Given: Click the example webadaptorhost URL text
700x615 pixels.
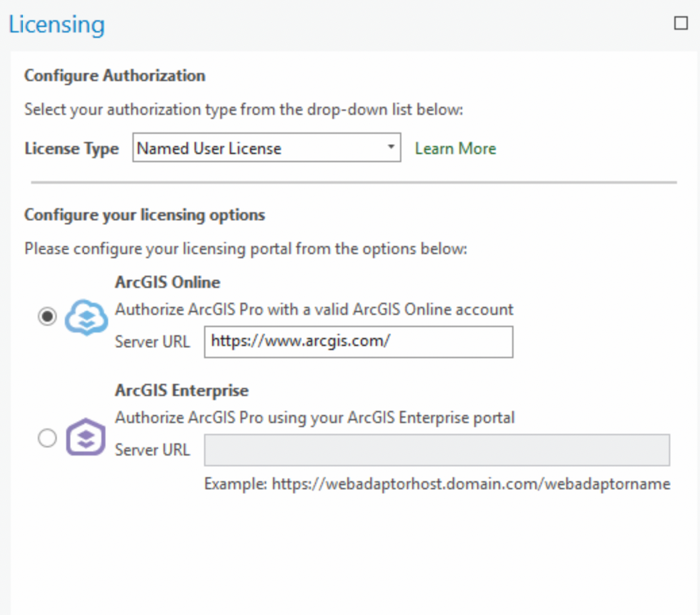Looking at the screenshot, I should 437,484.
